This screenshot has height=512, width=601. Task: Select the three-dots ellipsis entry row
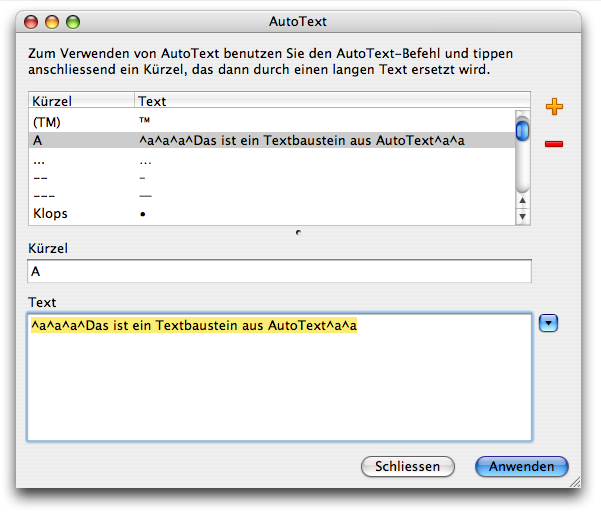click(x=270, y=159)
